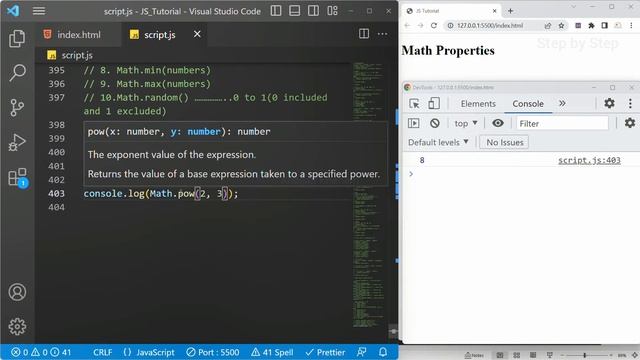
Task: Open a new tab in the browser
Action: pyautogui.click(x=510, y=11)
